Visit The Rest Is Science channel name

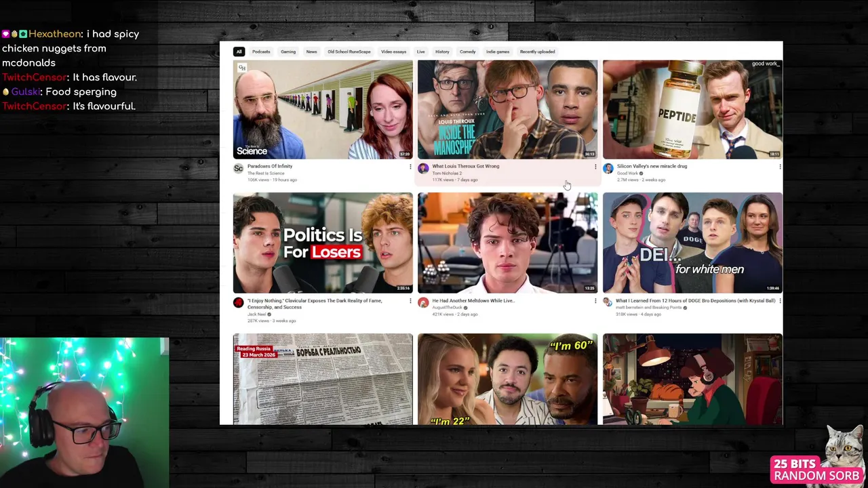[266, 173]
